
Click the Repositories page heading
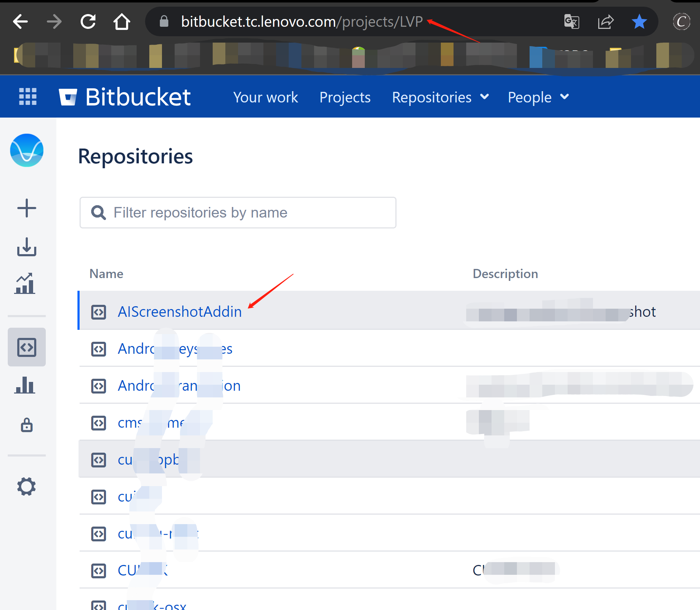click(x=136, y=156)
